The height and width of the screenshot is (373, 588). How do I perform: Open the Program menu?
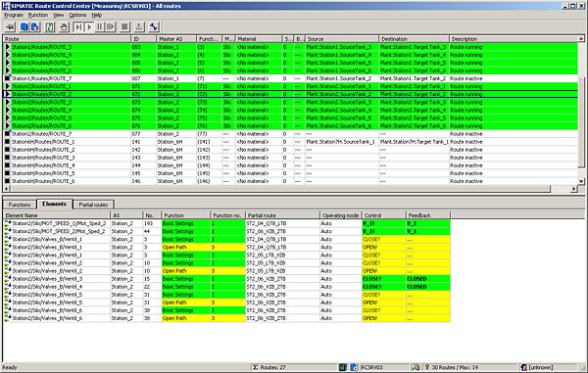(14, 15)
